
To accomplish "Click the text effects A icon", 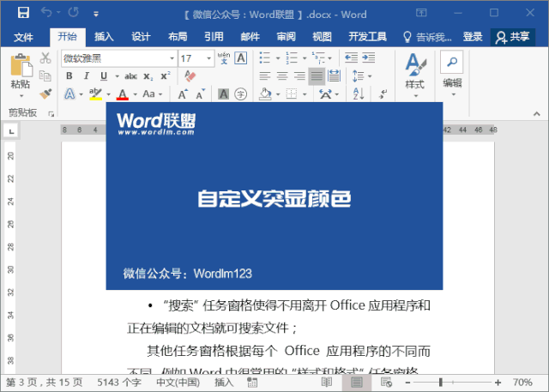I will pyautogui.click(x=69, y=93).
